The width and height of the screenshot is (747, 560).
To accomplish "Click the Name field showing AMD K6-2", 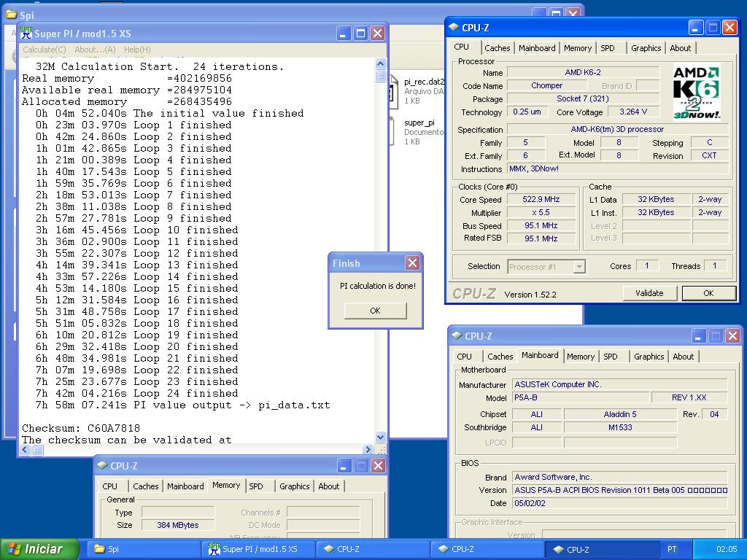I will tap(583, 72).
